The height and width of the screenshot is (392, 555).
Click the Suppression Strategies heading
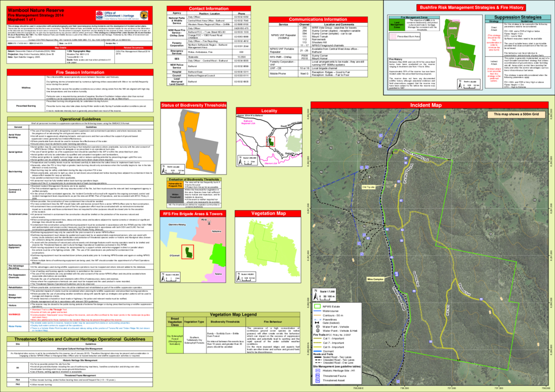[x=518, y=17]
